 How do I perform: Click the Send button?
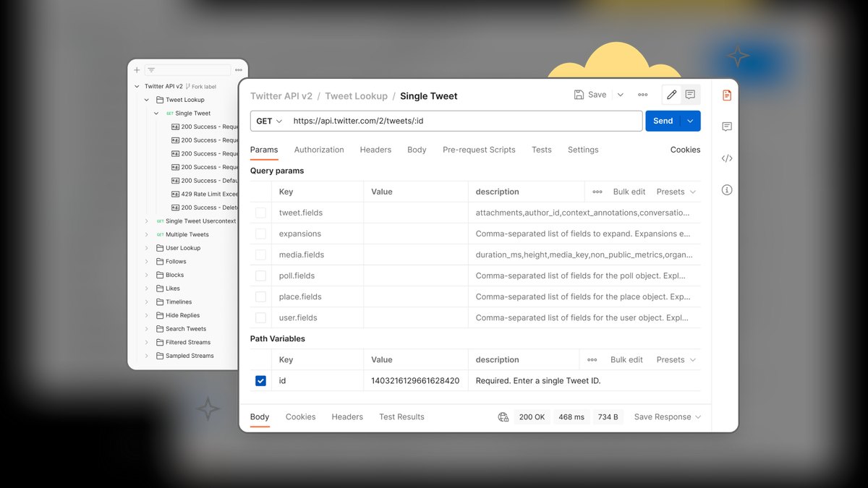[663, 121]
